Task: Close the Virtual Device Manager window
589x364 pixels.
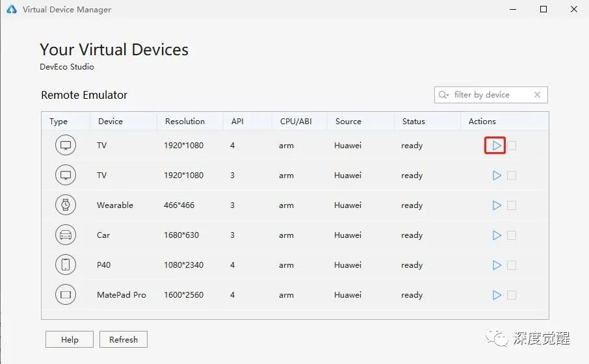Action: [x=573, y=9]
